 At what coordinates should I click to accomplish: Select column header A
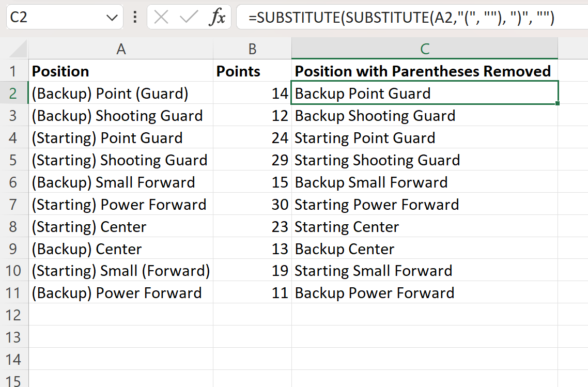click(121, 49)
